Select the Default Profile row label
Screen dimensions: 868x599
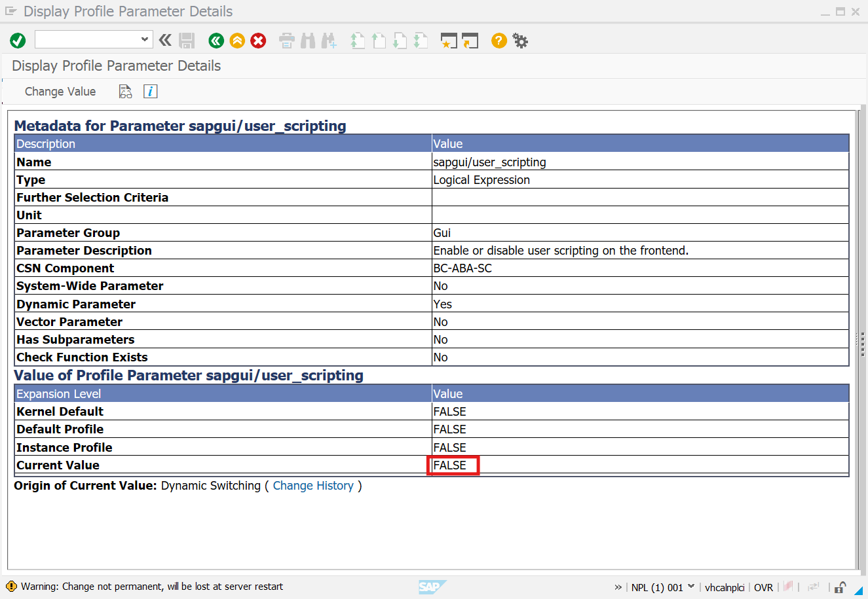point(60,429)
